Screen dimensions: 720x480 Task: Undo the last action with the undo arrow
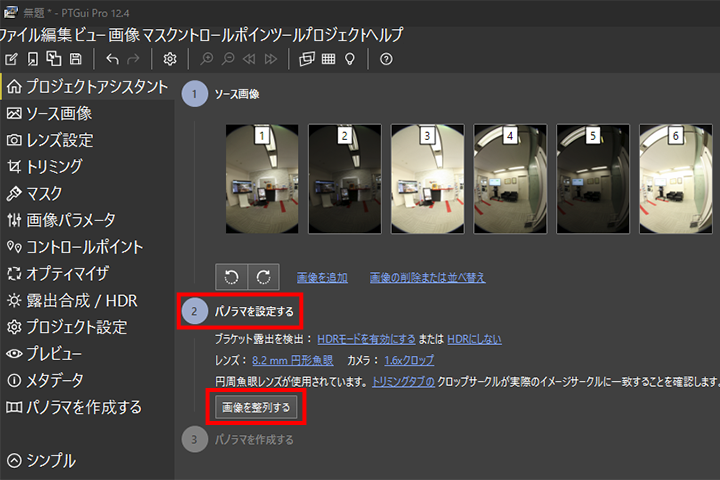pos(112,59)
